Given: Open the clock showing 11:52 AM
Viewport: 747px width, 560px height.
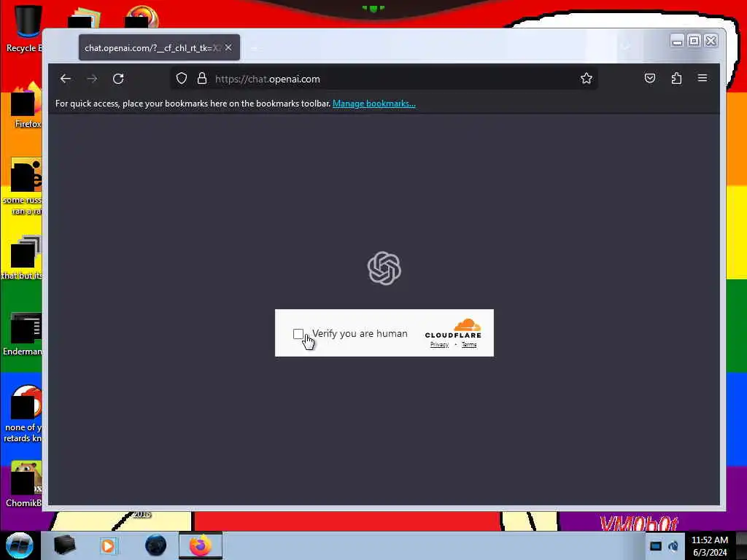Looking at the screenshot, I should [x=710, y=546].
